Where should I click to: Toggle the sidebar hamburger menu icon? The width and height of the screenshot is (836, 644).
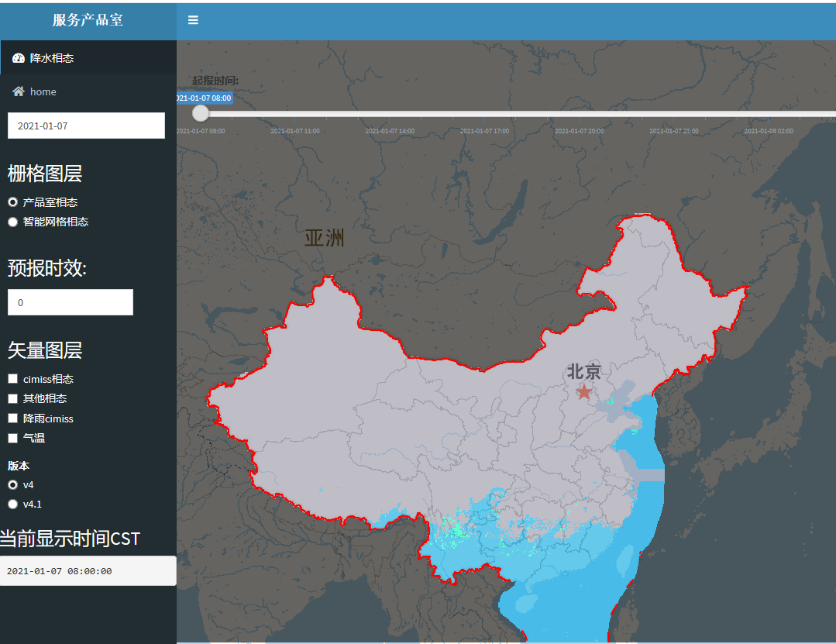click(x=193, y=19)
